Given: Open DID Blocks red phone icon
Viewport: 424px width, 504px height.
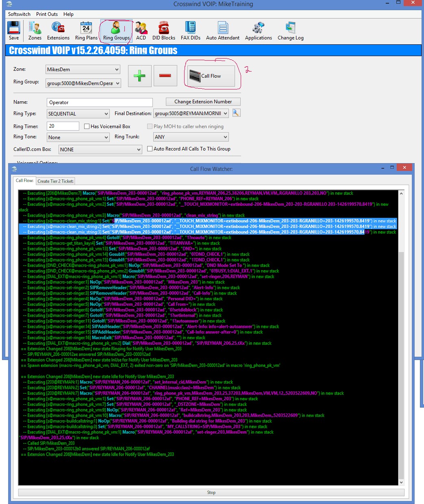Looking at the screenshot, I should [164, 28].
